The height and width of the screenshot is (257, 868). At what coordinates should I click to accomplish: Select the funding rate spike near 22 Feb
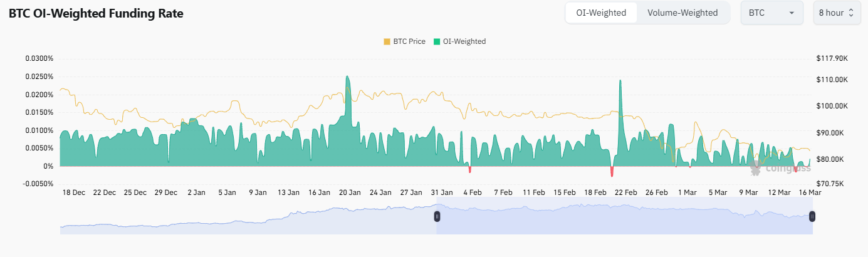pos(620,81)
